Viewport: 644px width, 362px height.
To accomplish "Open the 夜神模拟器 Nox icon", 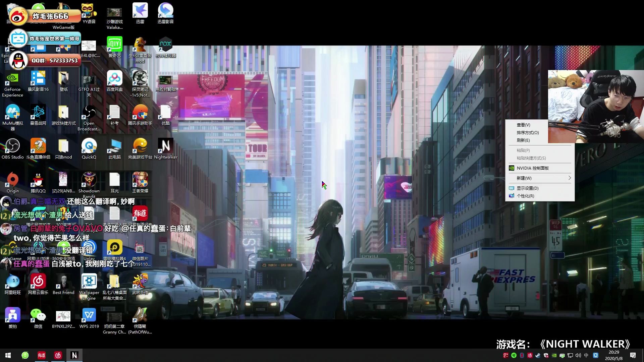I will click(165, 47).
